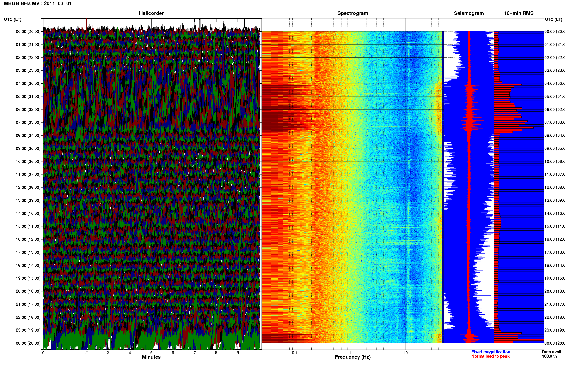Viewport: 588px width, 368px height.
Task: Click left axis label "16:00 (12:00)"
Action: (28, 239)
